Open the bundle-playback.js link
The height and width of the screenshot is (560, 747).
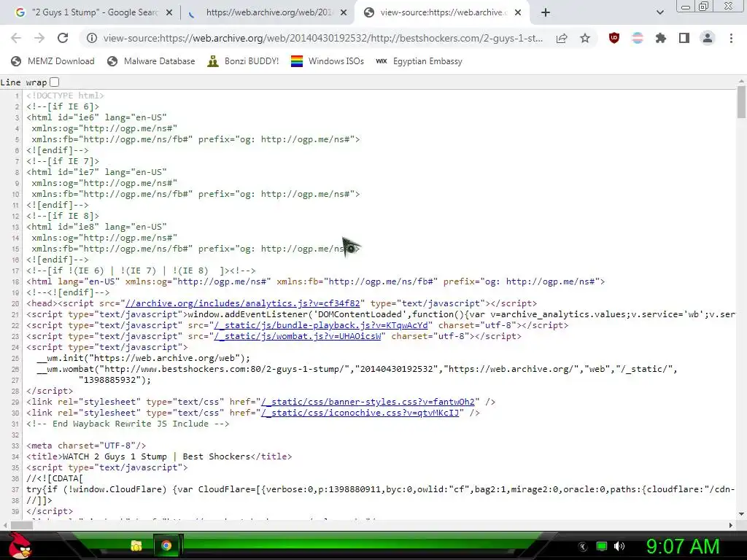(x=321, y=325)
